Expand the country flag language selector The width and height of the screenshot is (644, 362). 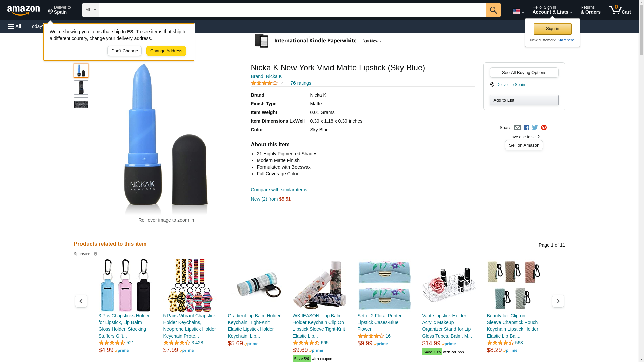tap(518, 11)
